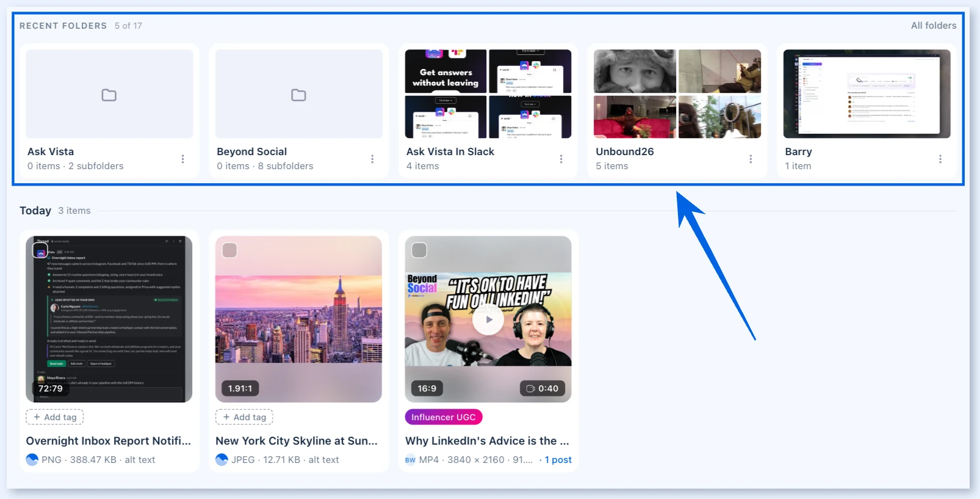Add a tag to New York City Skyline image

click(244, 417)
